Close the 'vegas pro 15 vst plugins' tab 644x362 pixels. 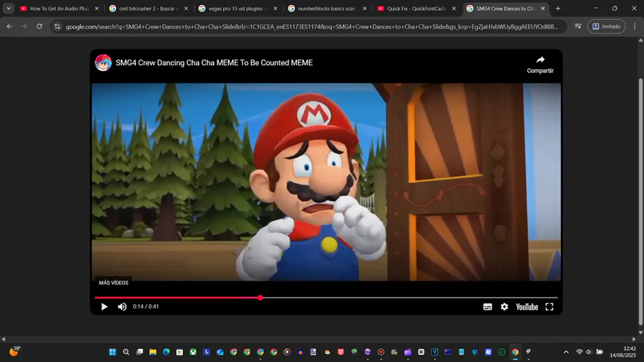(275, 8)
